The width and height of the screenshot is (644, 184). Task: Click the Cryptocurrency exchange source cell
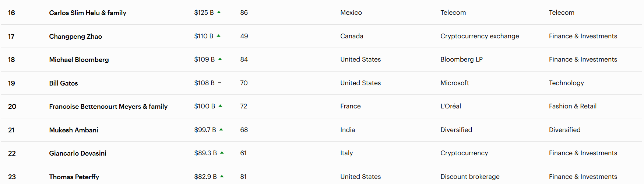pyautogui.click(x=479, y=36)
